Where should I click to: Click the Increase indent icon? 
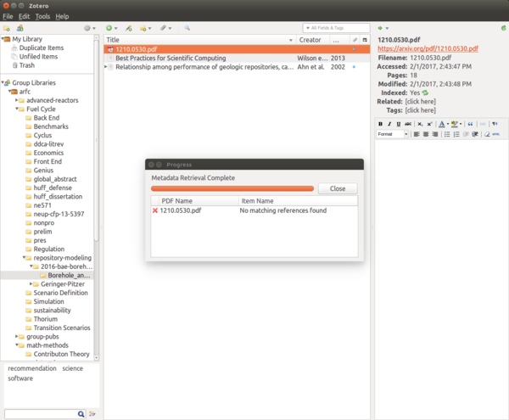coord(475,134)
